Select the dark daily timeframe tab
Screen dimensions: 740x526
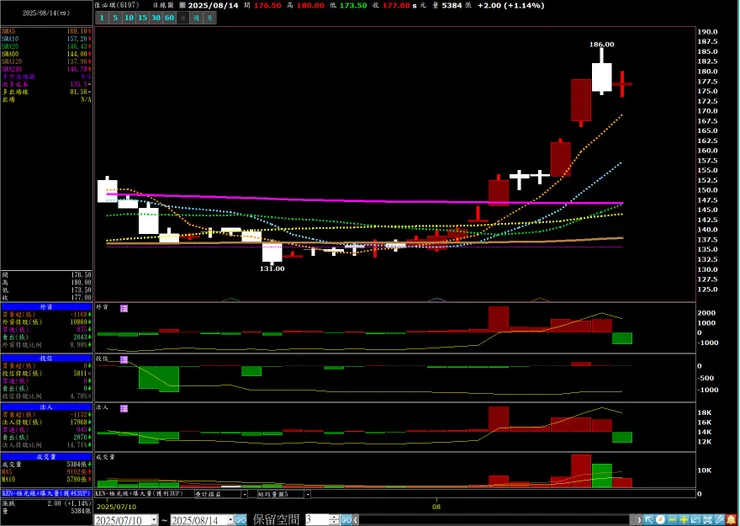183,18
